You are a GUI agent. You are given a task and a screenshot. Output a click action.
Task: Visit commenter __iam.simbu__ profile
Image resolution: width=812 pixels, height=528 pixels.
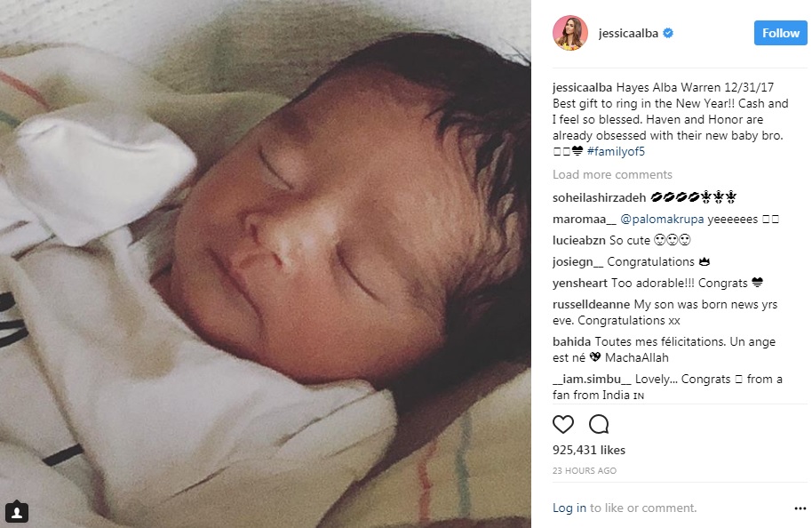pyautogui.click(x=592, y=379)
